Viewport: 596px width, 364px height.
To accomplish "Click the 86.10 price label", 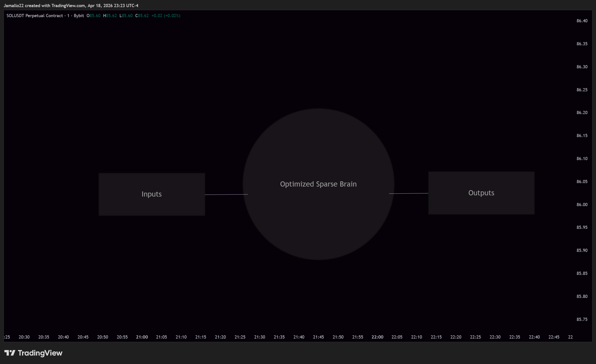I will [582, 159].
